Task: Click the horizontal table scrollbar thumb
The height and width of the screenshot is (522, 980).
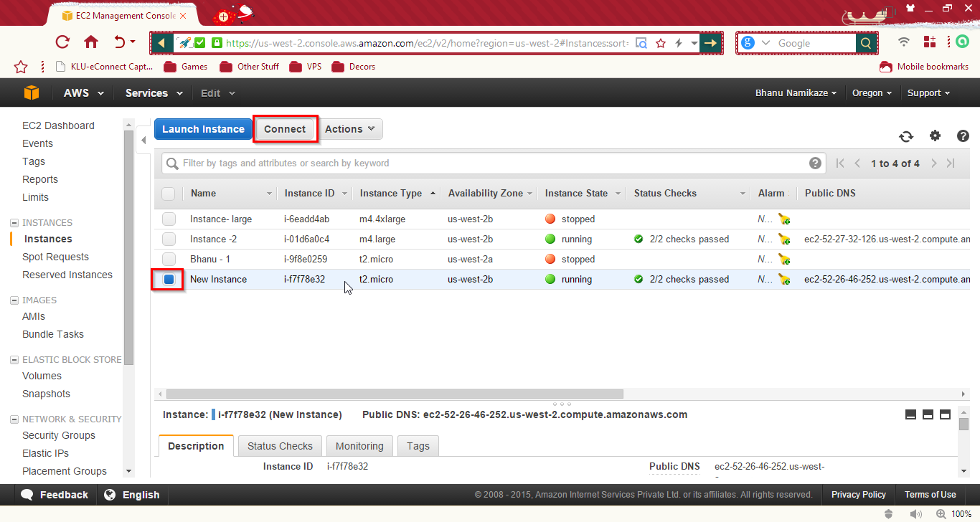Action: tap(395, 394)
